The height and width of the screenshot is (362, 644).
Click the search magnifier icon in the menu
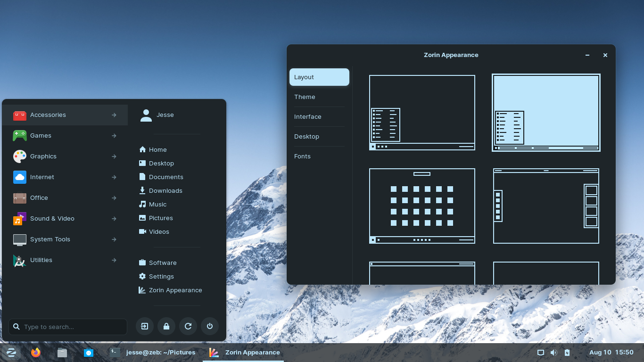17,327
